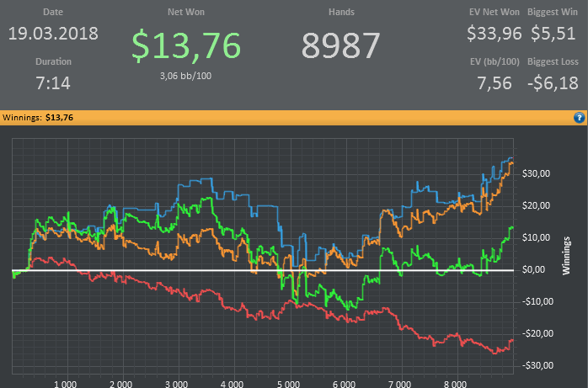Click the blue help question mark icon
The image size is (588, 388).
[579, 118]
